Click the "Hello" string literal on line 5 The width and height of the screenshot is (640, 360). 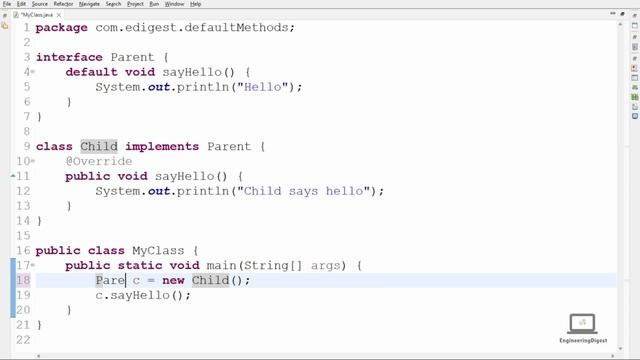tap(263, 87)
